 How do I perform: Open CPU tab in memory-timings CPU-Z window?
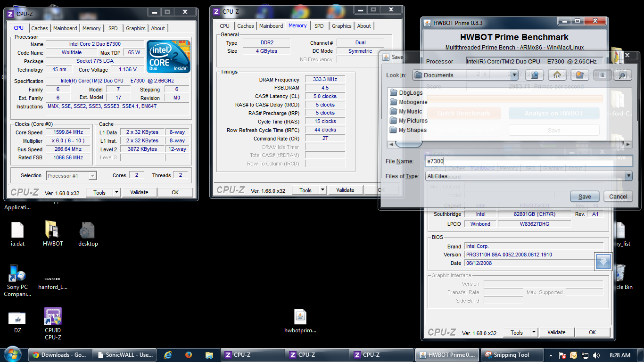225,26
